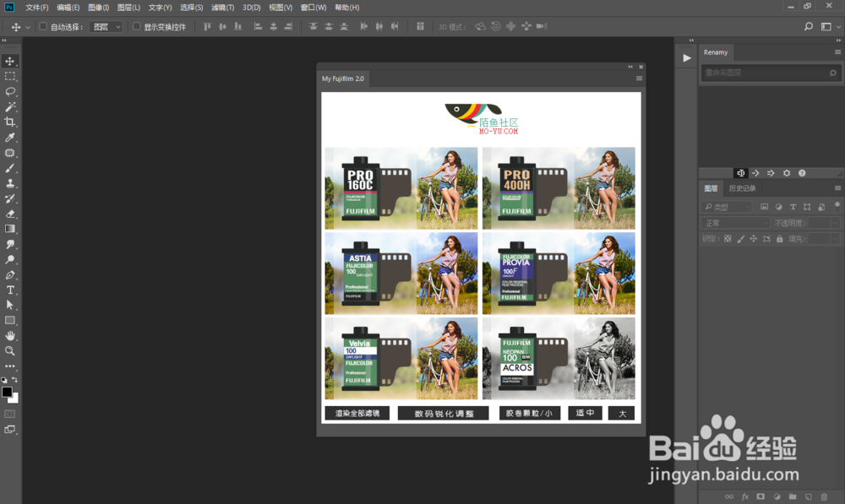Open Renamy settings gear icon
This screenshot has height=504, width=845.
point(787,173)
